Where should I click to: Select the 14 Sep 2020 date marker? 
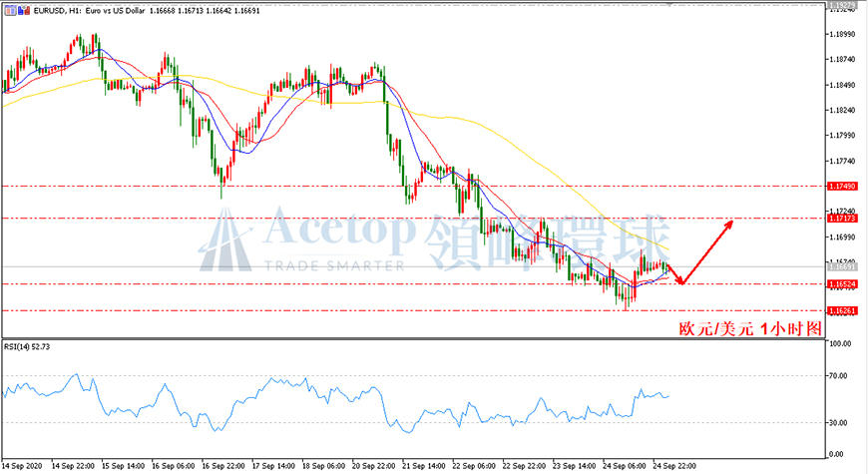click(22, 466)
